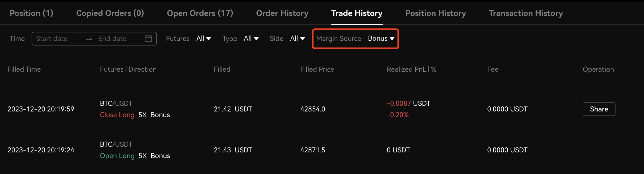The width and height of the screenshot is (644, 174).
Task: Click BTC/USDT in the Close Long row
Action: (116, 103)
